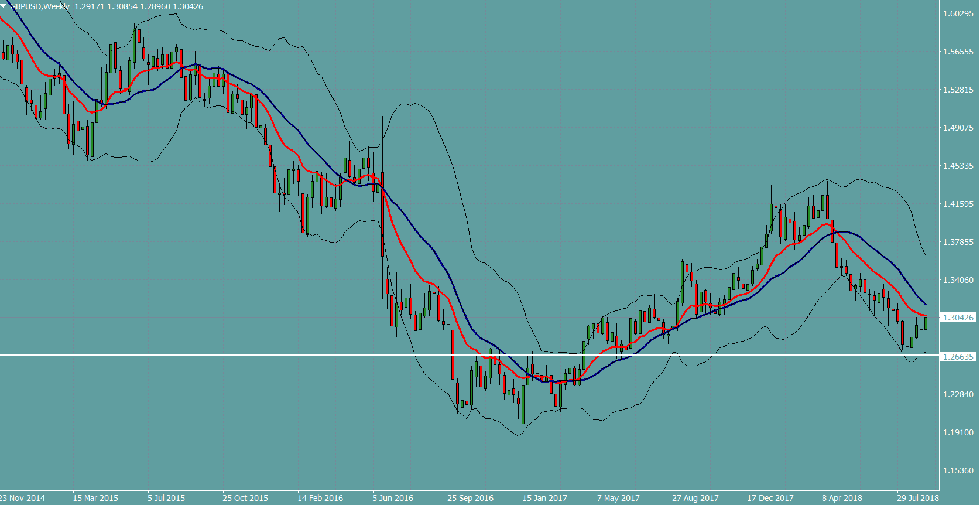The image size is (980, 505).
Task: Click the 27 Aug 2017 date label
Action: pyautogui.click(x=695, y=498)
